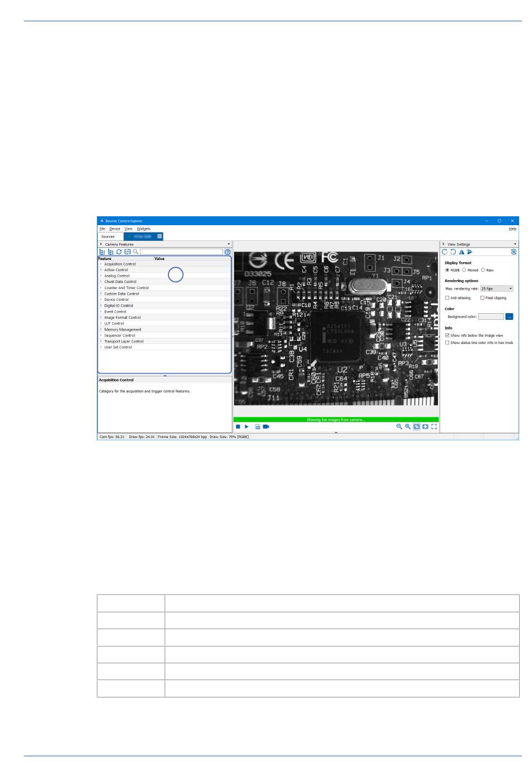Open the Help menu
Screen dimensions: 532x777
pos(512,229)
